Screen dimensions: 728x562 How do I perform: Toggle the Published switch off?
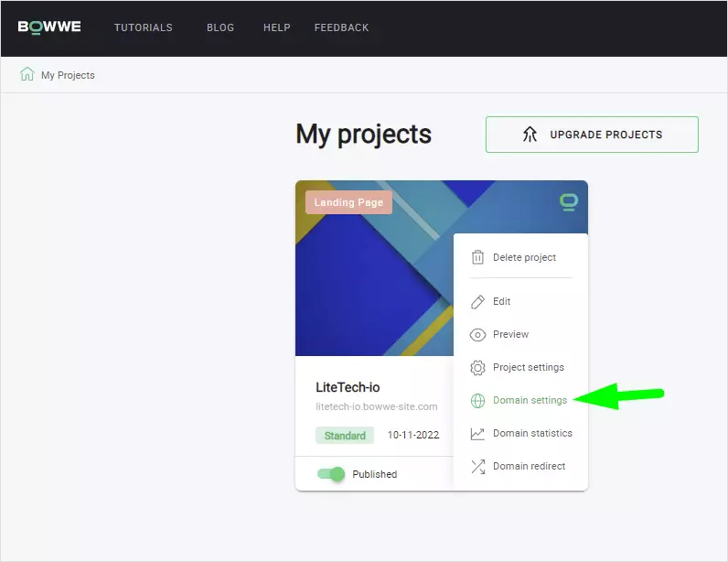click(330, 474)
